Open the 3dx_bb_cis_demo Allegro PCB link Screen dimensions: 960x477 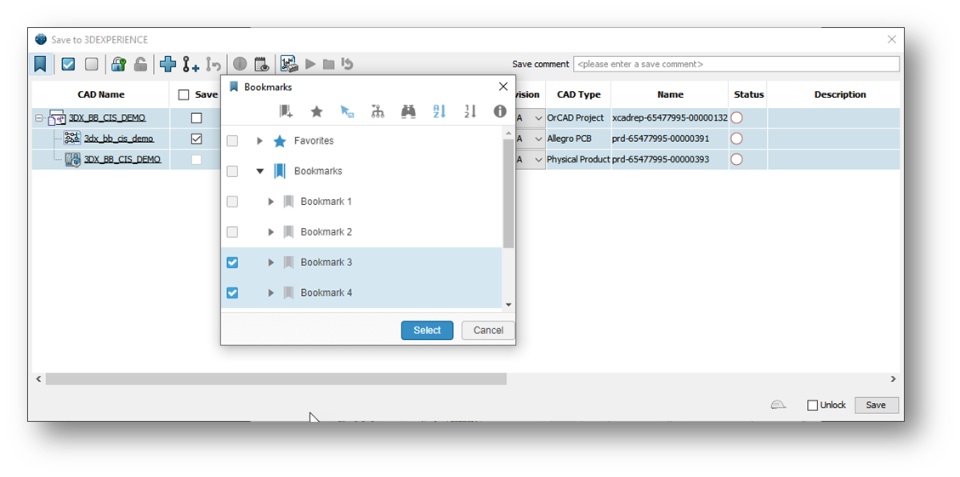pyautogui.click(x=119, y=139)
